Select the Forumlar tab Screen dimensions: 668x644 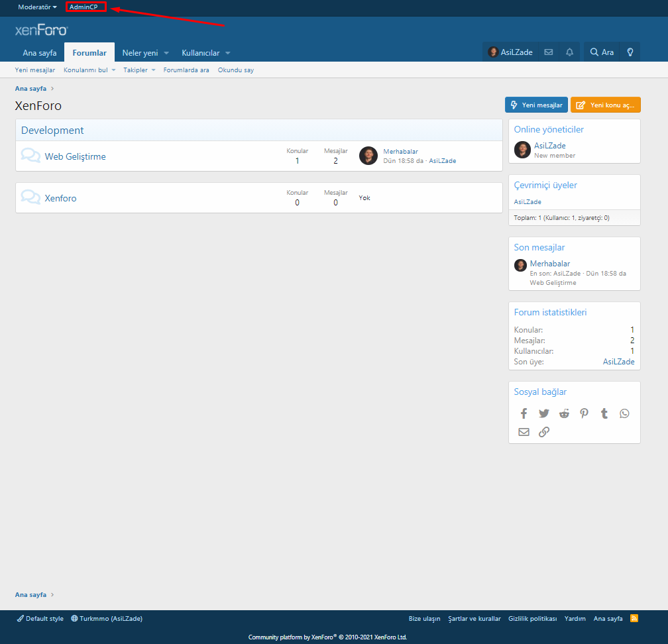(89, 53)
